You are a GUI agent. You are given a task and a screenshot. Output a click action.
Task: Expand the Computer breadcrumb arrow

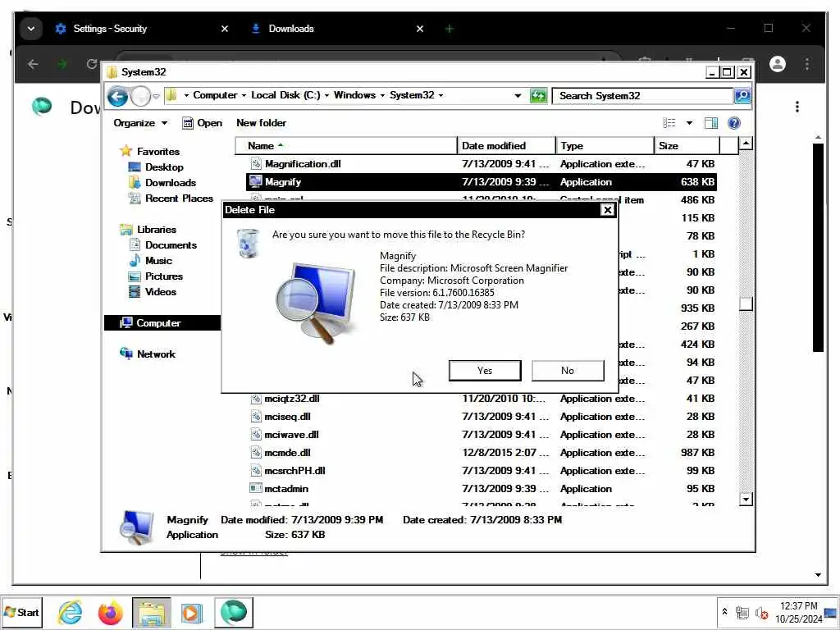click(x=244, y=95)
